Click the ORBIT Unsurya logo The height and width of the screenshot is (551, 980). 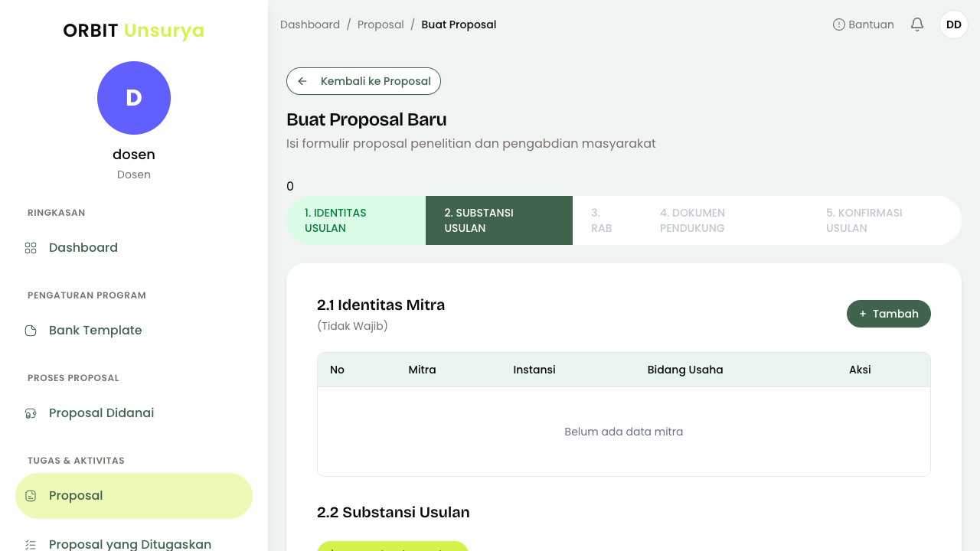click(x=134, y=31)
